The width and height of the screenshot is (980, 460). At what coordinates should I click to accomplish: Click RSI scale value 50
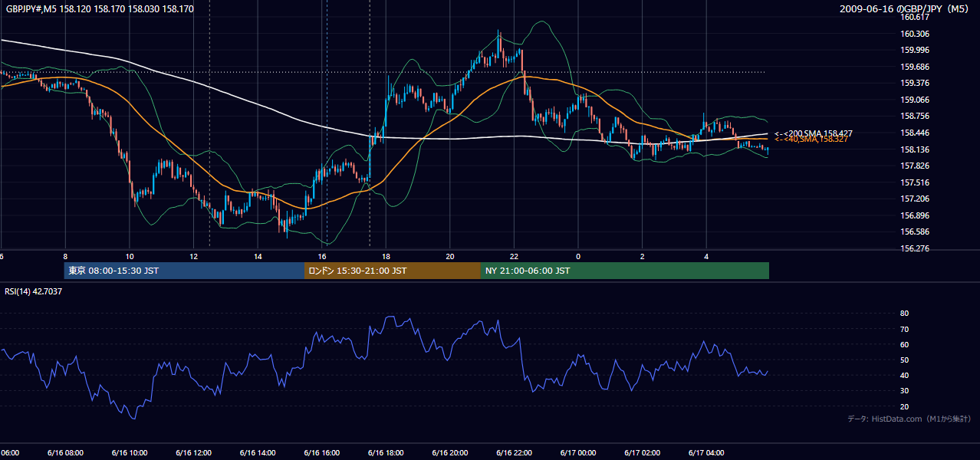coord(904,360)
